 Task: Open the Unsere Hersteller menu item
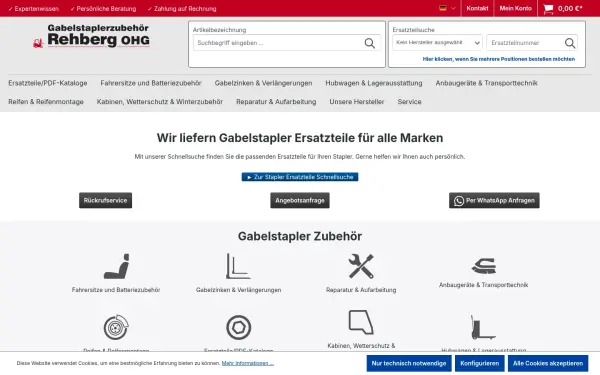(x=357, y=102)
